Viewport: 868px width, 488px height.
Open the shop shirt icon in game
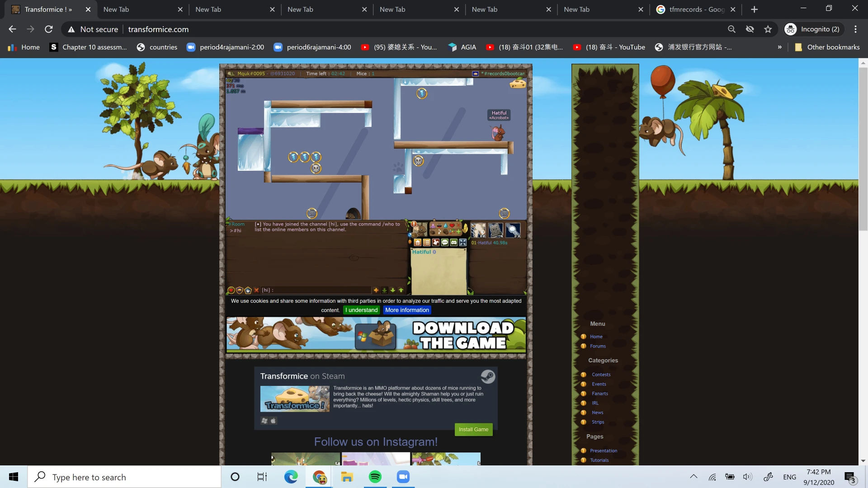[x=436, y=243]
